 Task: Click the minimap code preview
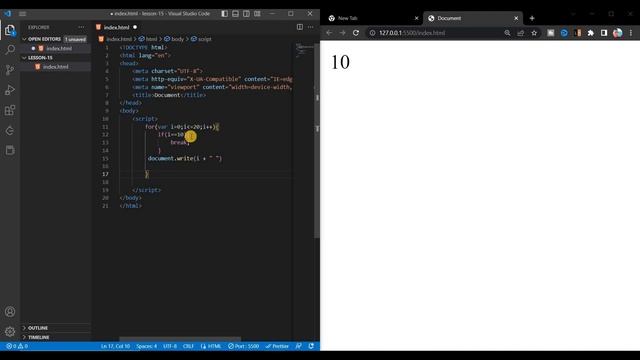click(304, 51)
